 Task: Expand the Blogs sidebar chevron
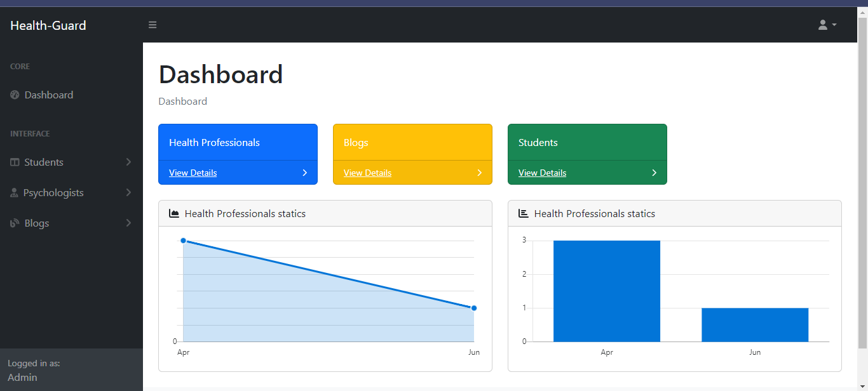[x=128, y=223]
